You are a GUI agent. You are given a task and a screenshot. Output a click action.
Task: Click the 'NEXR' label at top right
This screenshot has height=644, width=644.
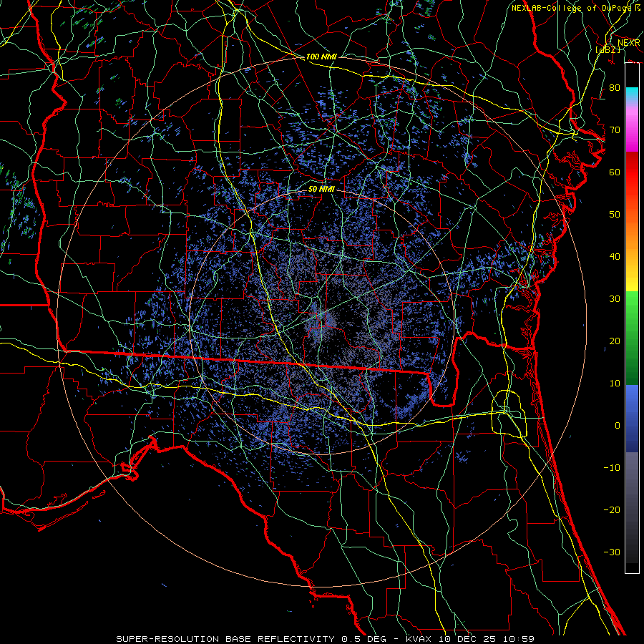[629, 43]
